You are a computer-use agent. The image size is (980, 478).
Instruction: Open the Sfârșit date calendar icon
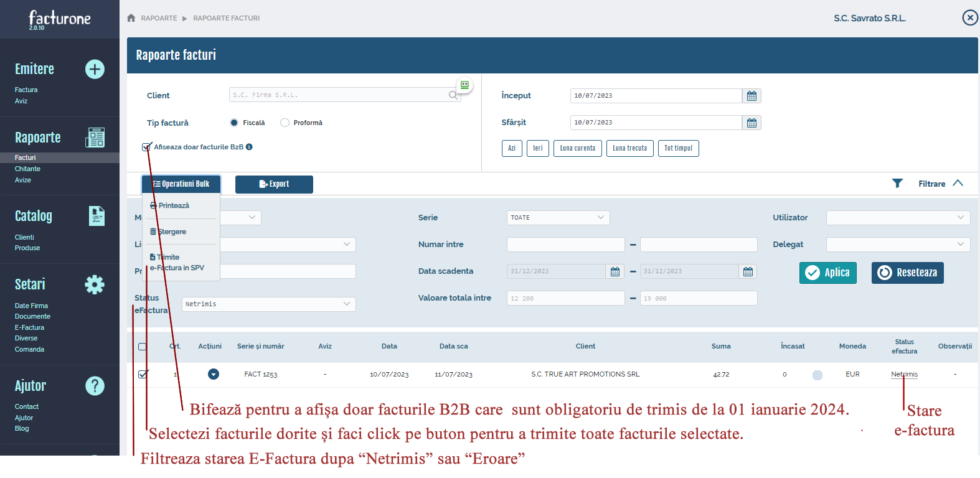coord(751,123)
